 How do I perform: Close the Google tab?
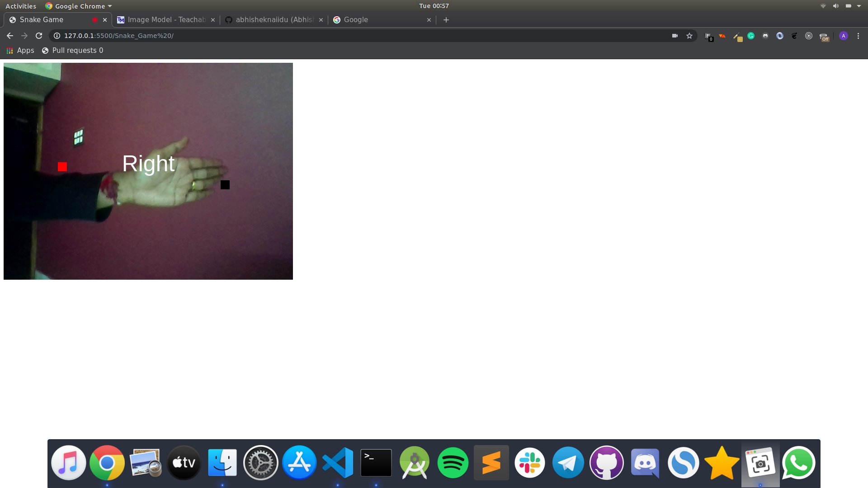[429, 20]
